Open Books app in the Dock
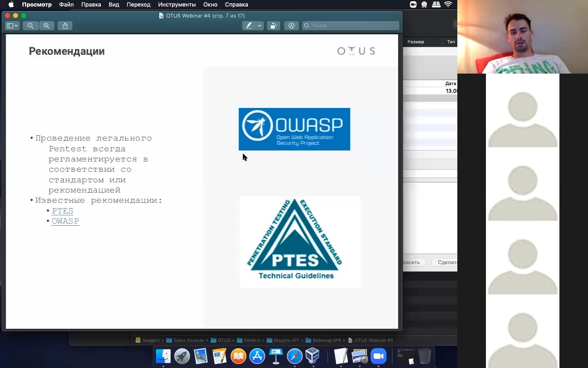The width and height of the screenshot is (588, 368). 238,356
